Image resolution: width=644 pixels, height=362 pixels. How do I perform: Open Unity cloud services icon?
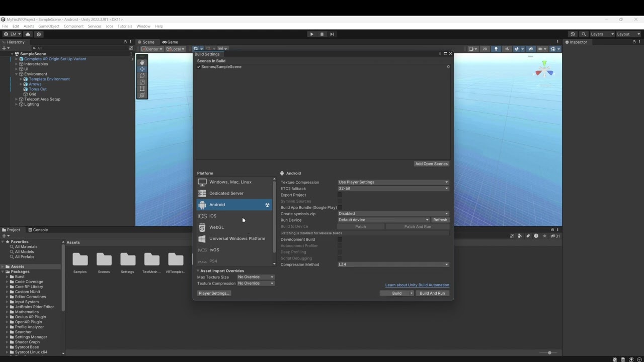[x=28, y=34]
